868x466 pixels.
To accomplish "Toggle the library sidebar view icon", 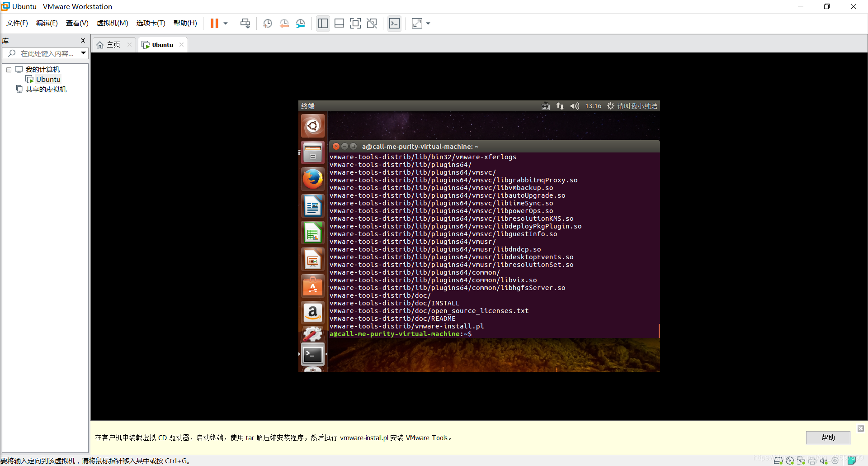I will pyautogui.click(x=323, y=23).
